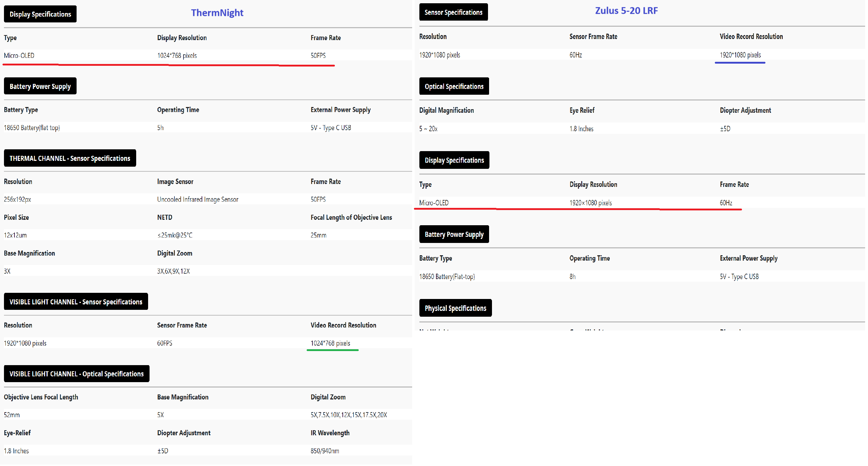The width and height of the screenshot is (868, 466).
Task: Select ThermNight's Display Specifications header
Action: tap(40, 14)
